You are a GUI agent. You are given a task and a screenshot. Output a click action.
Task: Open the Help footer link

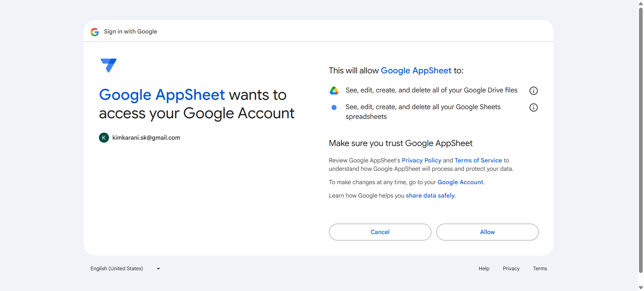tap(484, 269)
